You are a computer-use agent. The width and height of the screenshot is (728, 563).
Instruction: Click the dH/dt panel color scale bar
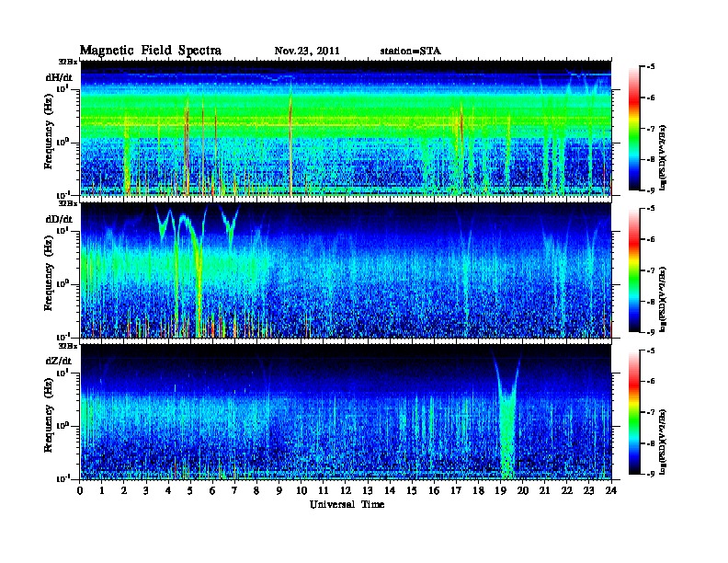634,129
